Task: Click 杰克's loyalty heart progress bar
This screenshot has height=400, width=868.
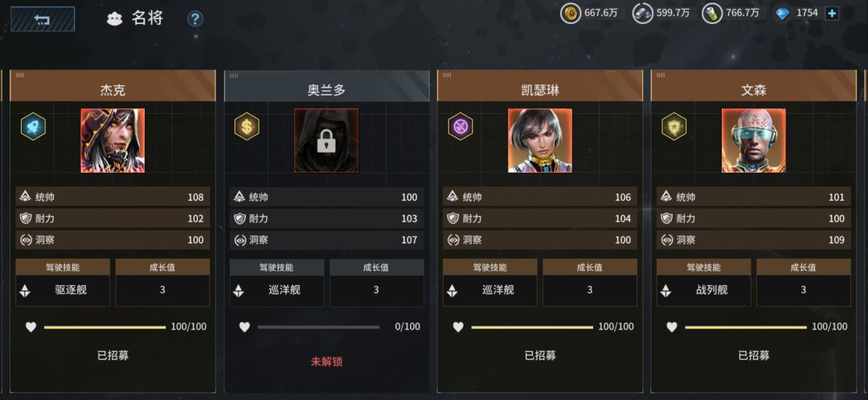Action: click(x=105, y=327)
